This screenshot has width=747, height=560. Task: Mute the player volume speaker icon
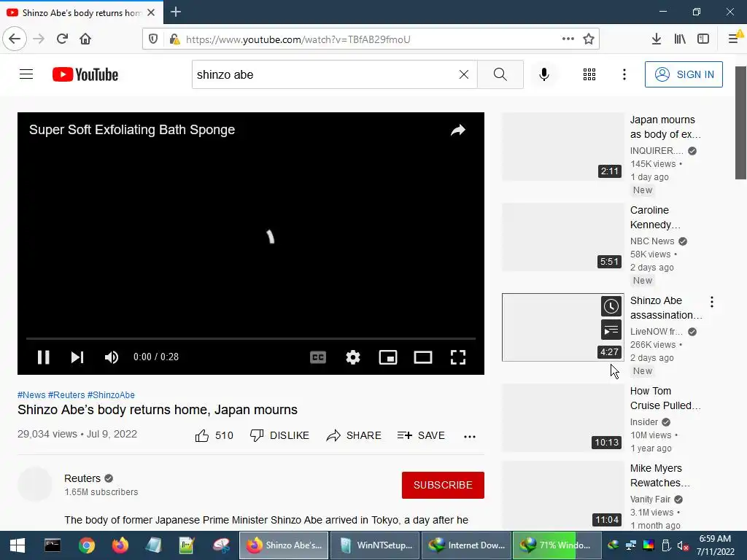coord(112,357)
